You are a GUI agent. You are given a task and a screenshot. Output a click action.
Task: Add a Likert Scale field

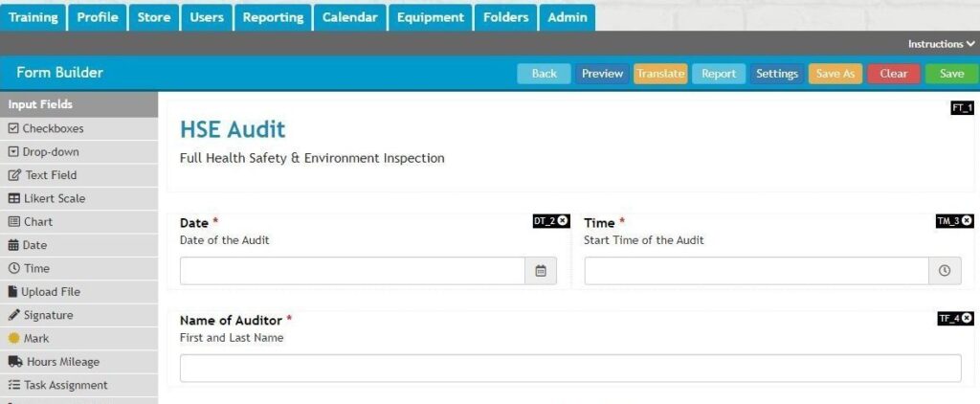54,199
